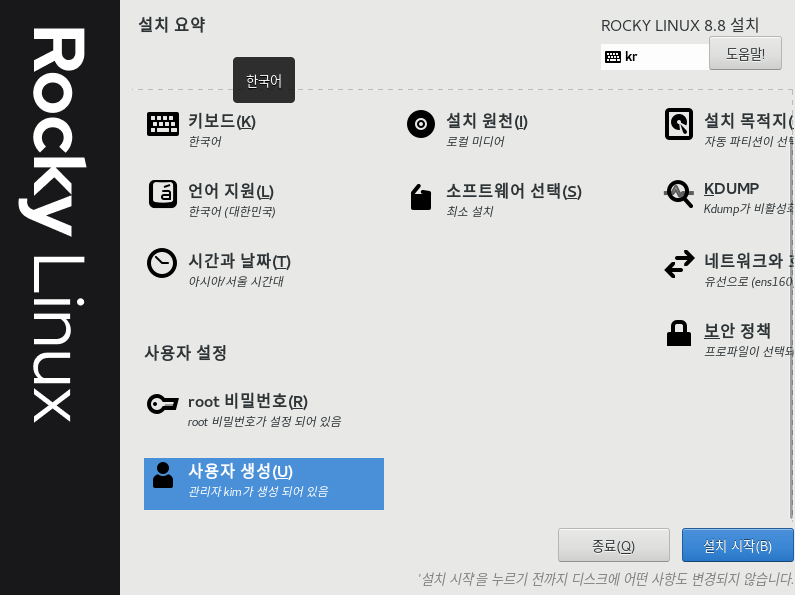Click the 로컬 미디어 subtitle text
The height and width of the screenshot is (595, 795).
pyautogui.click(x=475, y=141)
